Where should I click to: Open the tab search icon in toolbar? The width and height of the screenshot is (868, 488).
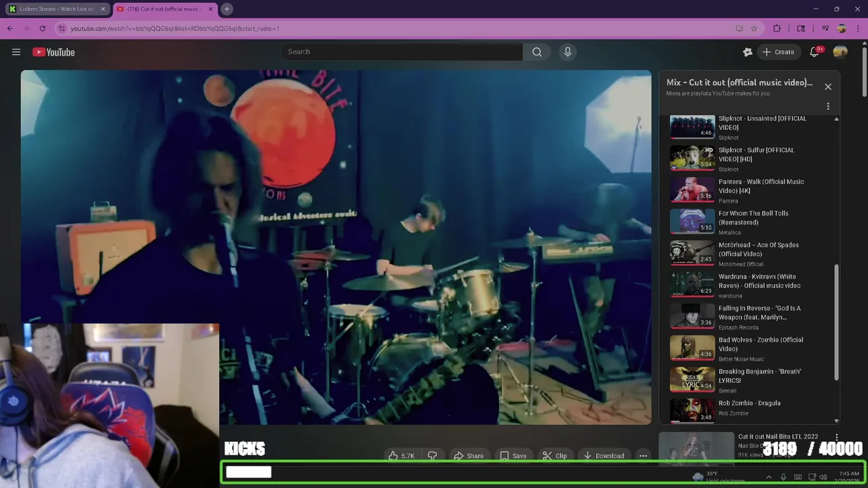[x=801, y=28]
